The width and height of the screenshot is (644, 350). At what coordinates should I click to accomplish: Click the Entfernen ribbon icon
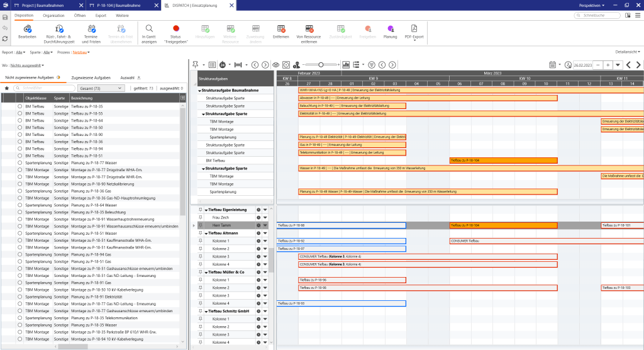pyautogui.click(x=281, y=29)
